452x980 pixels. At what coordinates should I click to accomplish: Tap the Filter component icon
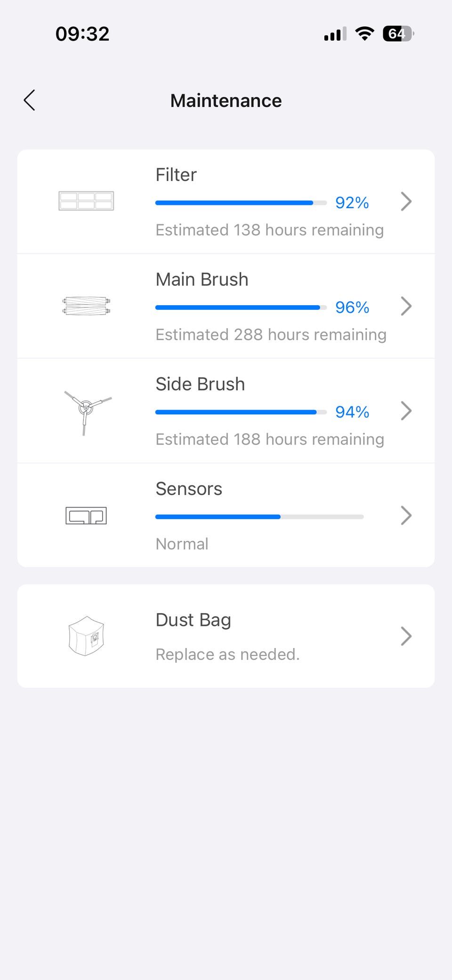(x=86, y=201)
